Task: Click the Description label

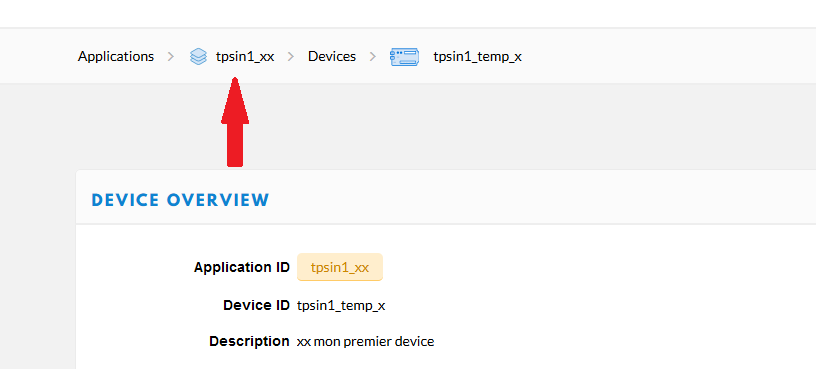Action: 249,341
